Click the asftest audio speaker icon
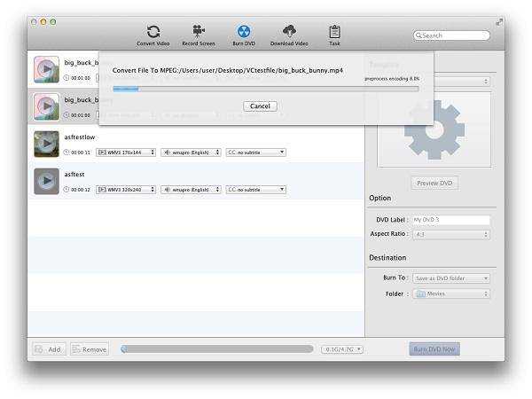The height and width of the screenshot is (399, 532). (x=168, y=190)
